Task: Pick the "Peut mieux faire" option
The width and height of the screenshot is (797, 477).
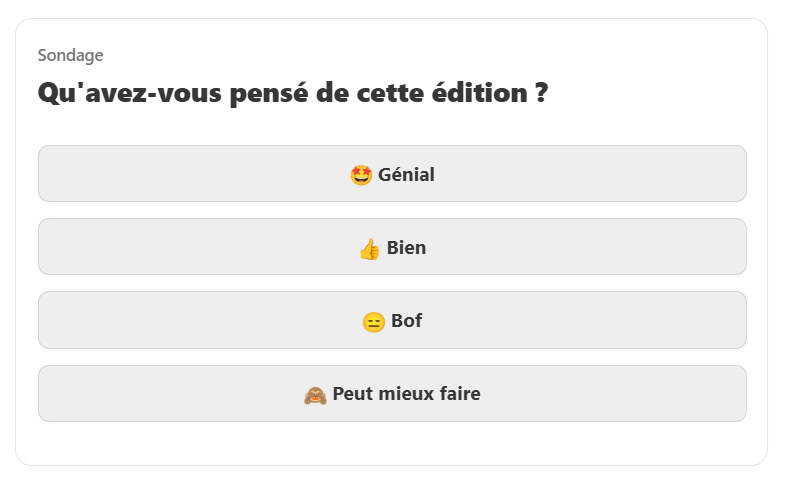Action: (392, 394)
